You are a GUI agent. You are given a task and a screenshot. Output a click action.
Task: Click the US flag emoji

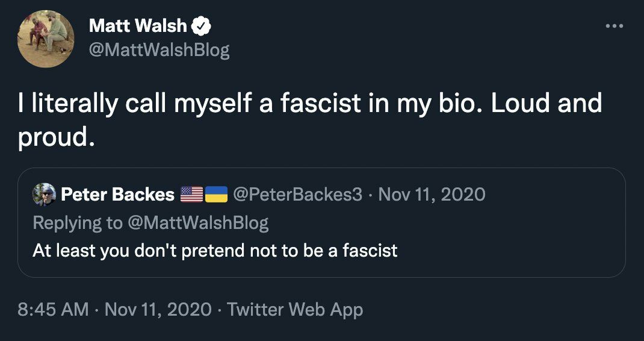191,194
